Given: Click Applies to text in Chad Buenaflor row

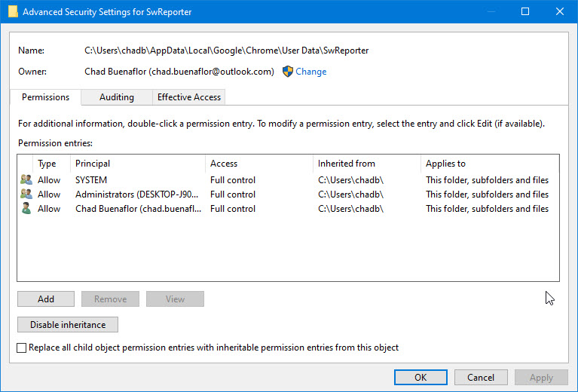Looking at the screenshot, I should pyautogui.click(x=487, y=209).
